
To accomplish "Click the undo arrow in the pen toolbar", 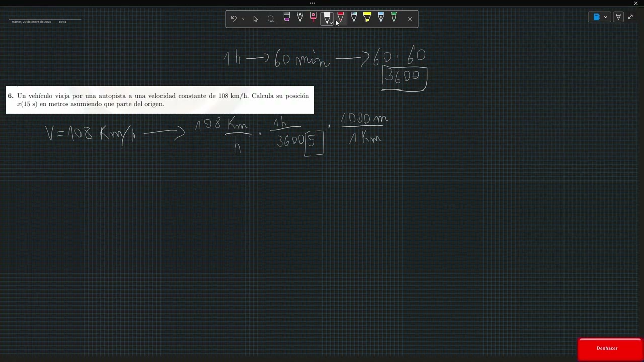I will point(234,19).
